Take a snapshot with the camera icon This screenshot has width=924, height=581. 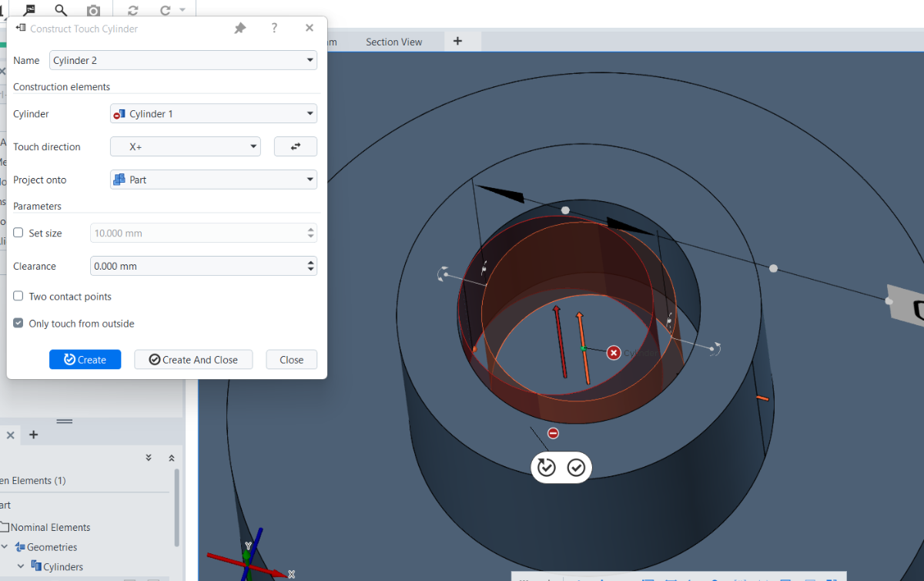pos(93,10)
